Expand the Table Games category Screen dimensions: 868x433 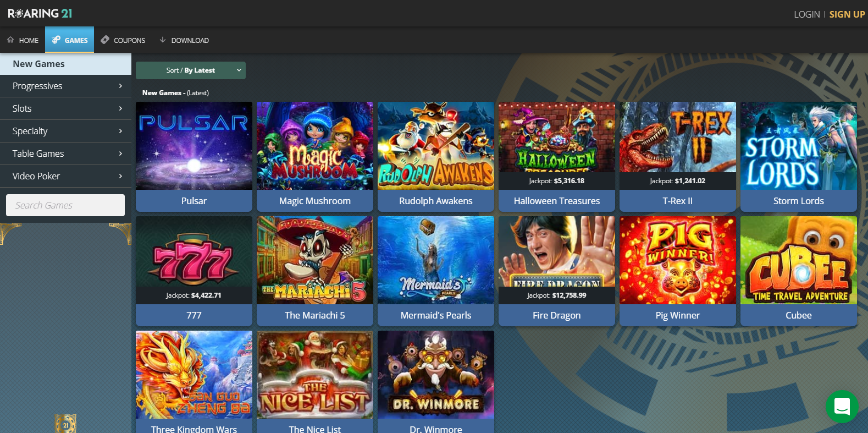point(65,154)
